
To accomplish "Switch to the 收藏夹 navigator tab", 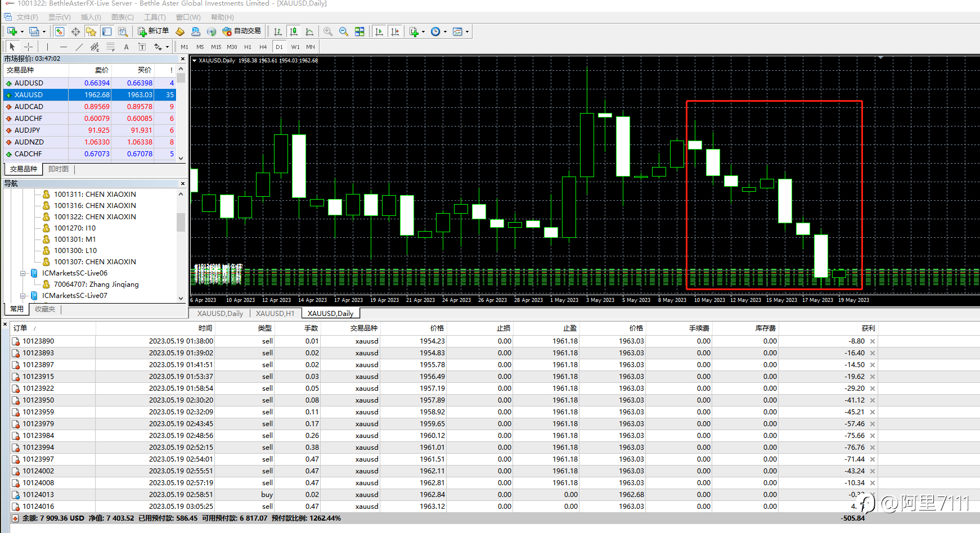I will click(x=45, y=309).
